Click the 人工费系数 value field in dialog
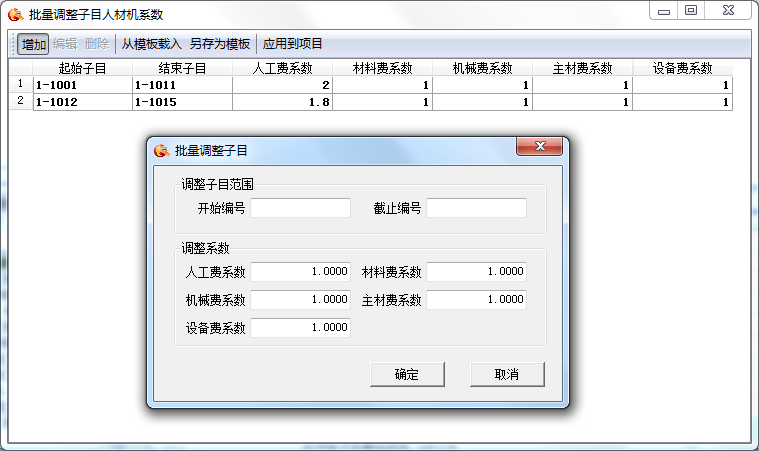 point(301,272)
